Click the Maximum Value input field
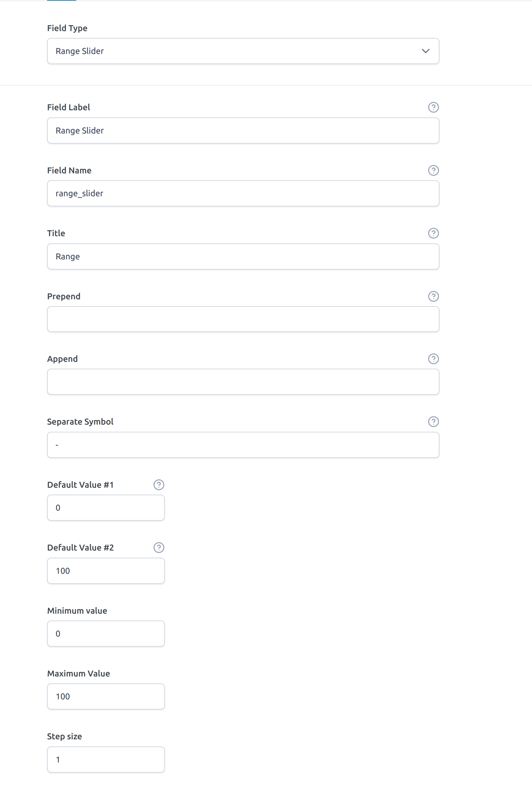This screenshot has width=532, height=789. click(106, 696)
